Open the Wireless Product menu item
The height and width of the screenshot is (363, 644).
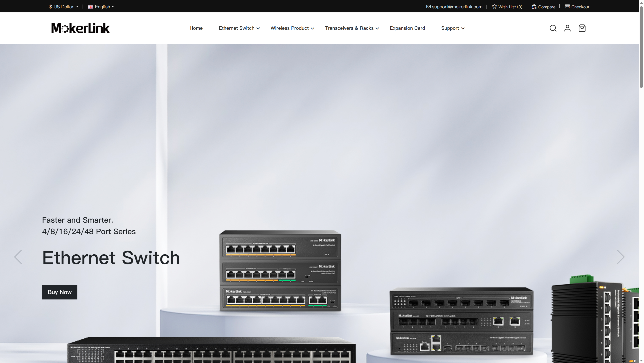click(290, 28)
